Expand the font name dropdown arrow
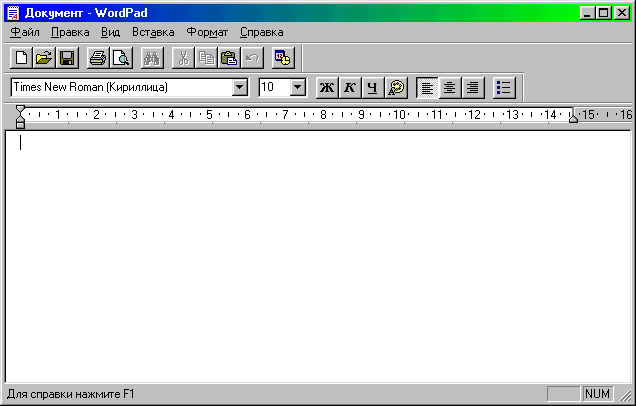This screenshot has height=406, width=636. click(240, 87)
